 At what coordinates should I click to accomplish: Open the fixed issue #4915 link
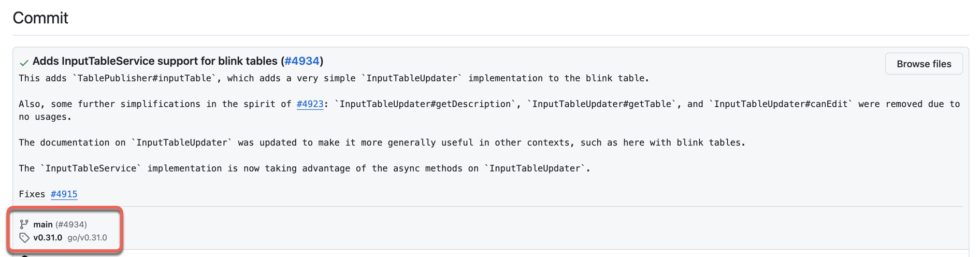[x=64, y=194]
